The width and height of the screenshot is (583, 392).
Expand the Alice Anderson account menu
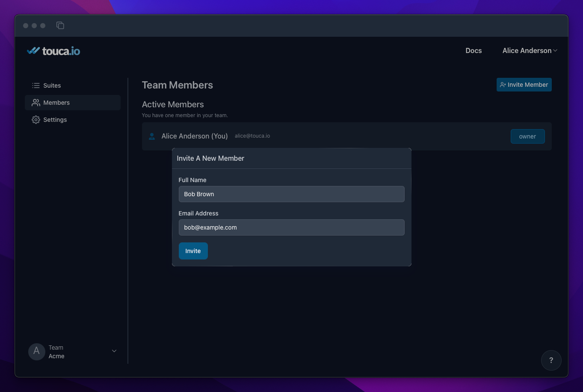pos(530,50)
